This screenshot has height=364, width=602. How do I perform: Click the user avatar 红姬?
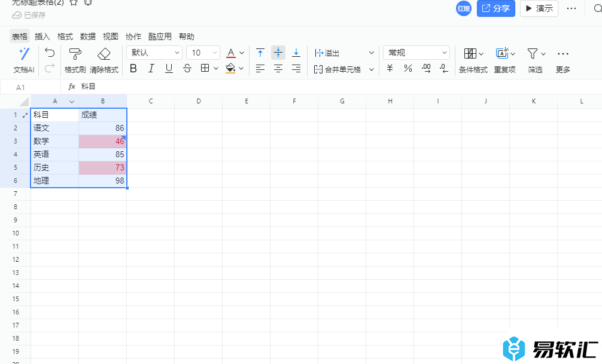(464, 8)
